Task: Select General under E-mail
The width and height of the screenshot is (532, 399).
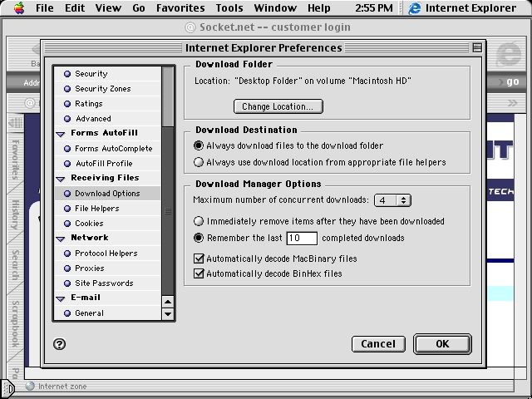Action: [108, 313]
